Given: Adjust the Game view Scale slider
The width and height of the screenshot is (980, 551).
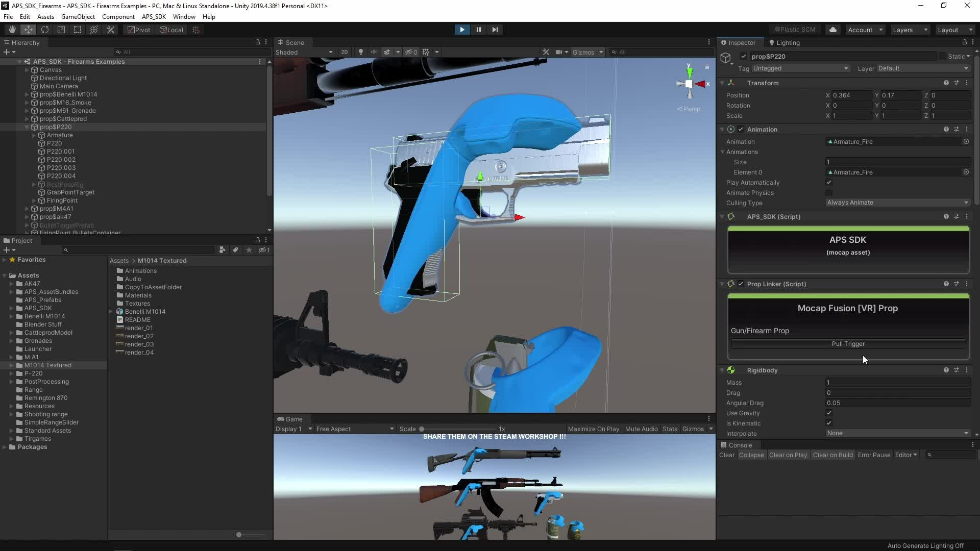Looking at the screenshot, I should [422, 429].
